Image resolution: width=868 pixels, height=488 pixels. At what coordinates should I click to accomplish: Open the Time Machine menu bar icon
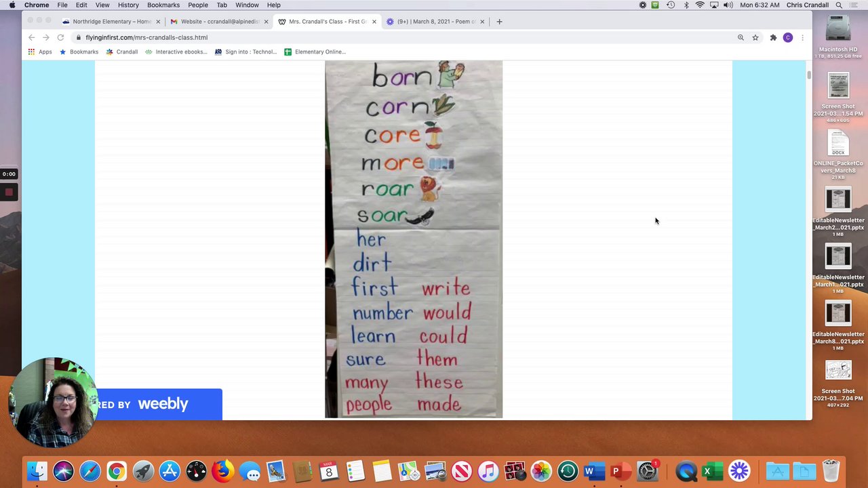click(671, 5)
